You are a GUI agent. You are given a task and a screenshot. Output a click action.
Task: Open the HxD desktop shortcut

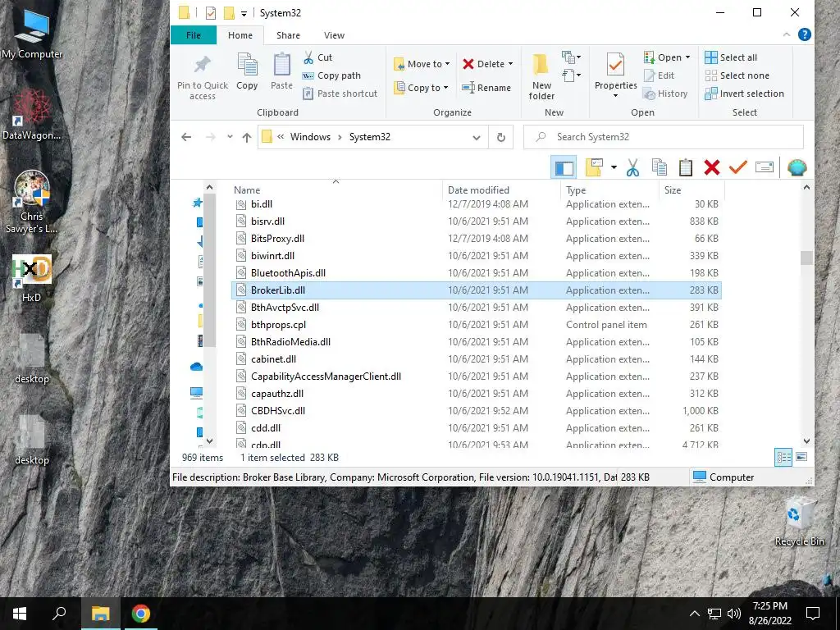point(32,278)
